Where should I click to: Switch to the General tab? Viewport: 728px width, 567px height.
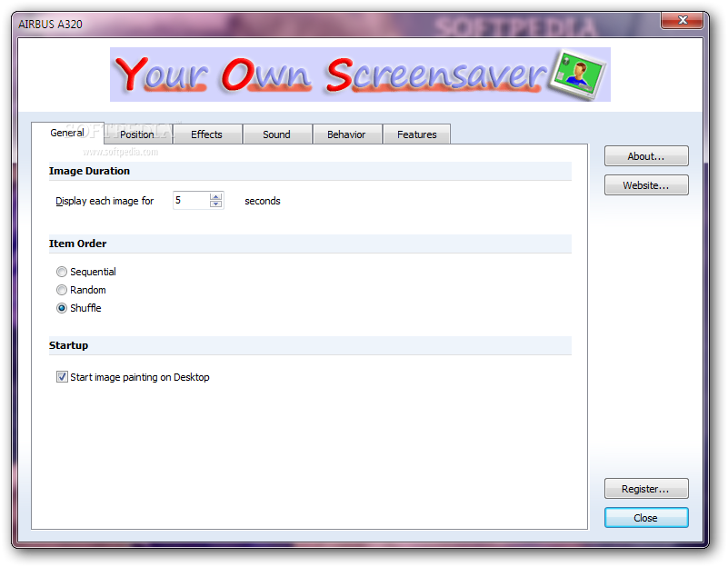(67, 133)
